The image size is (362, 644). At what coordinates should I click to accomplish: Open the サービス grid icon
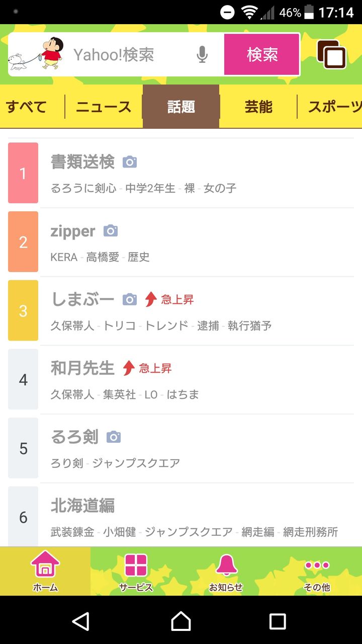pyautogui.click(x=136, y=572)
